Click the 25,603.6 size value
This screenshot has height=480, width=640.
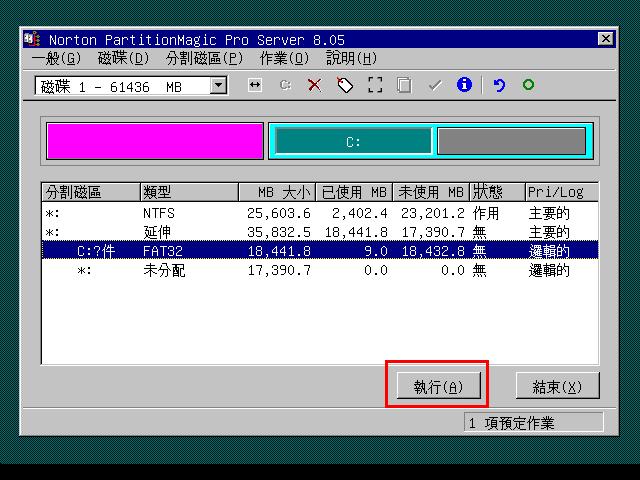(x=279, y=213)
